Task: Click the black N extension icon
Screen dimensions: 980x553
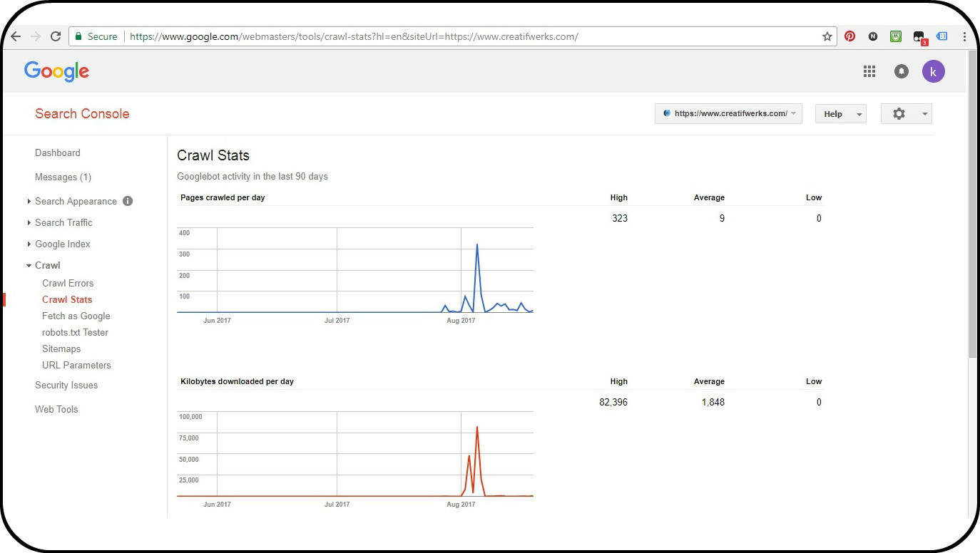Action: coord(873,36)
